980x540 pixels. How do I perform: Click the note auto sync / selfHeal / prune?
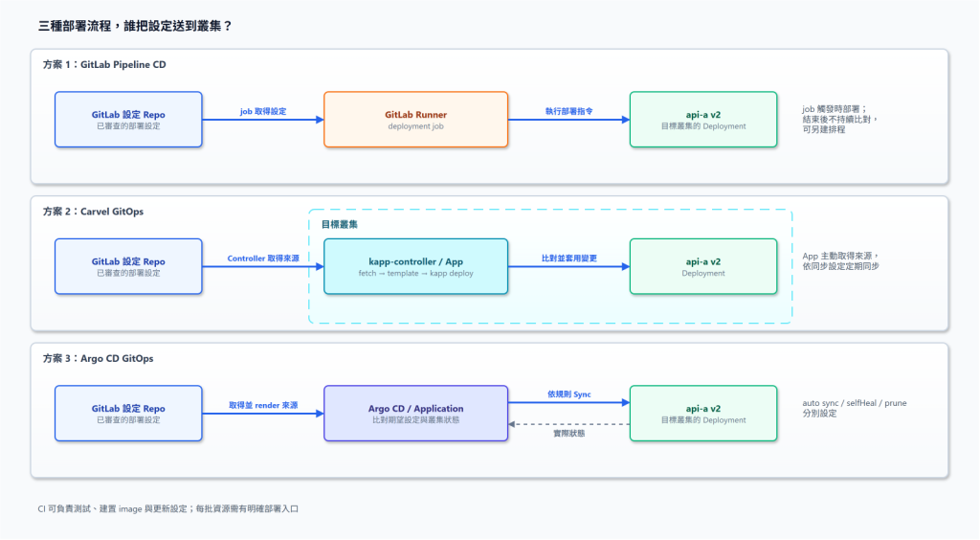(x=855, y=408)
